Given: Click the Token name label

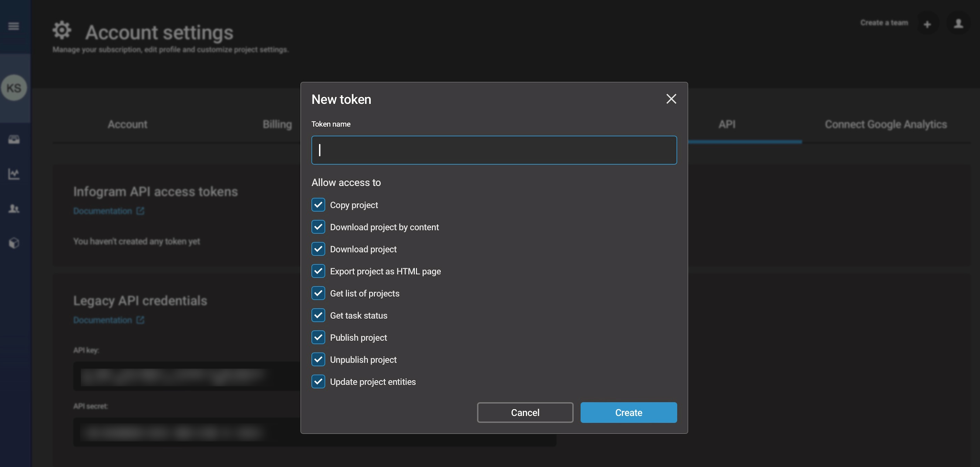Looking at the screenshot, I should pyautogui.click(x=331, y=124).
